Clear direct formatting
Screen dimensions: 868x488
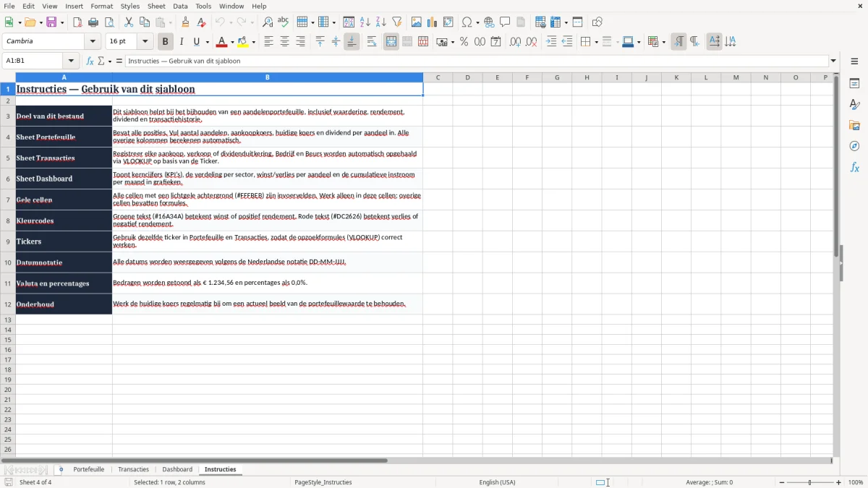click(x=201, y=22)
